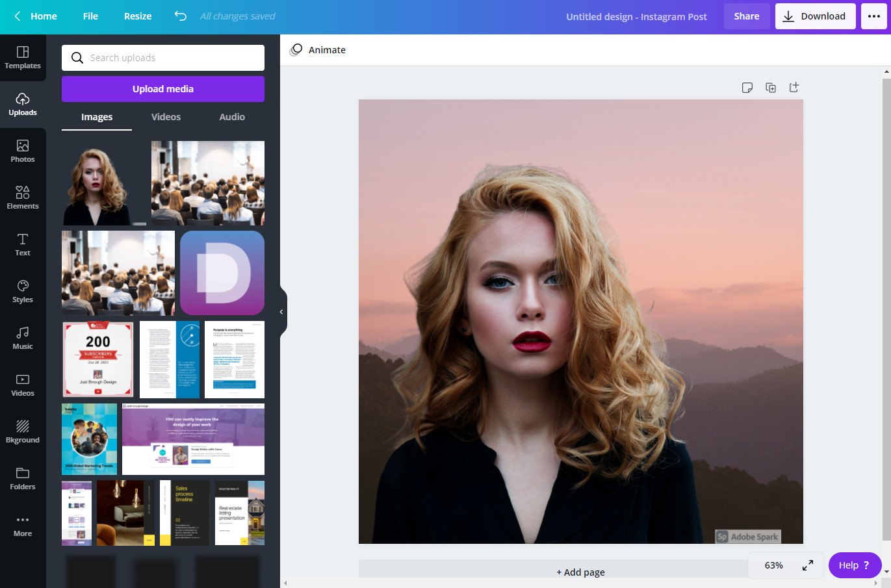This screenshot has height=588, width=891.
Task: Open the Text panel
Action: 23,244
